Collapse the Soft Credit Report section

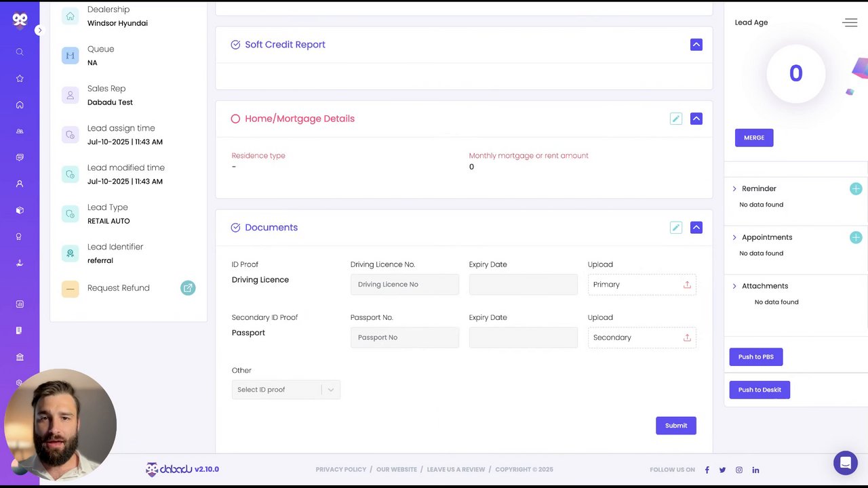tap(696, 45)
